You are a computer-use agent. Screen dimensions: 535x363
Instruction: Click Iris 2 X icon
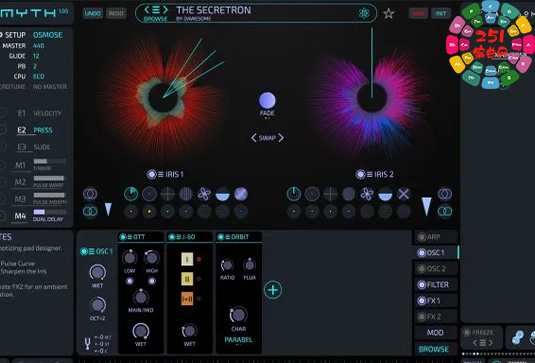pyautogui.click(x=403, y=194)
